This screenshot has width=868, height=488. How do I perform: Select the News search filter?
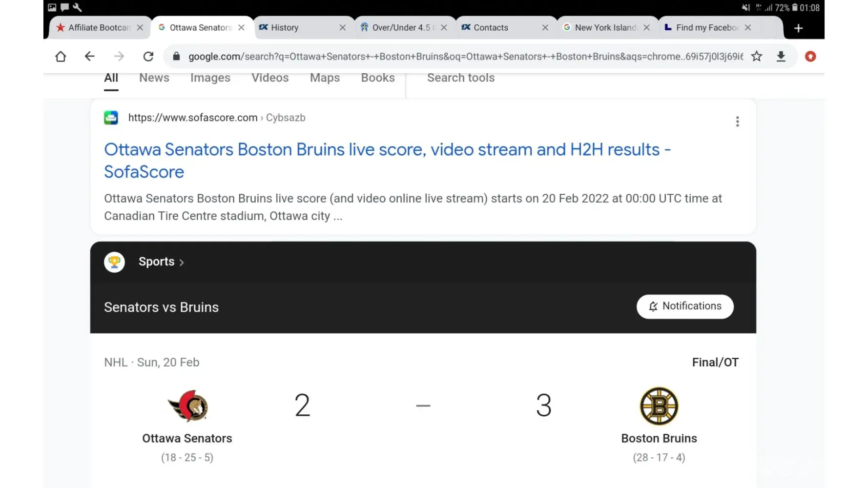(x=154, y=78)
